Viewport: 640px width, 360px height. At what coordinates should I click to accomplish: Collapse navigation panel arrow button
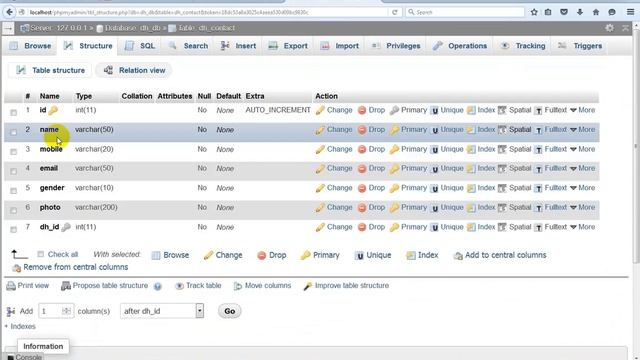pos(8,28)
